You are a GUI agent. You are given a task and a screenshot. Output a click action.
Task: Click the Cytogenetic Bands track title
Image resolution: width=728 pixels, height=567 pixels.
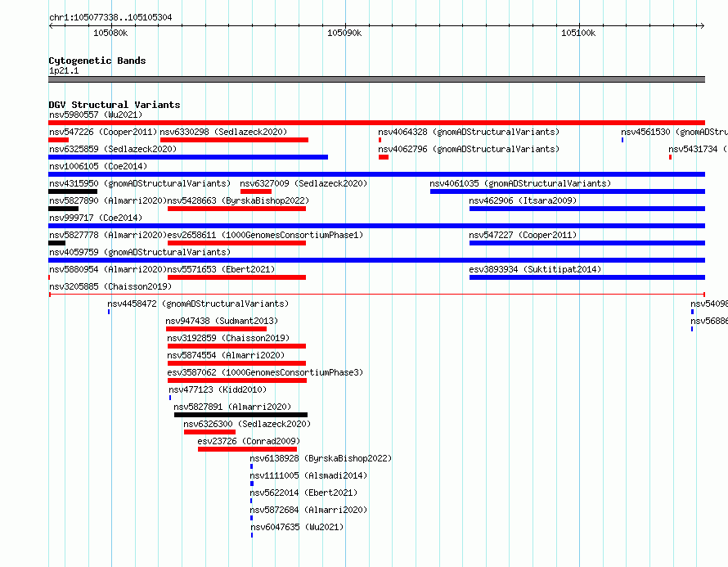tap(97, 61)
